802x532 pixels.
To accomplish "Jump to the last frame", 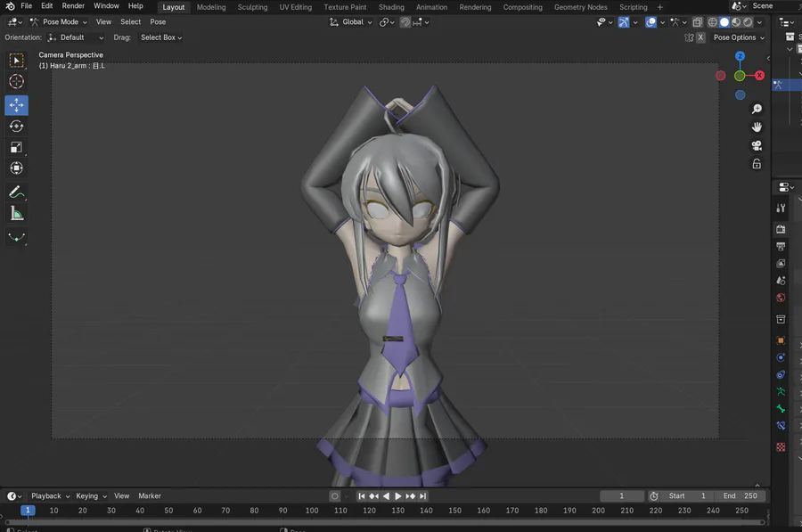I will tap(422, 496).
